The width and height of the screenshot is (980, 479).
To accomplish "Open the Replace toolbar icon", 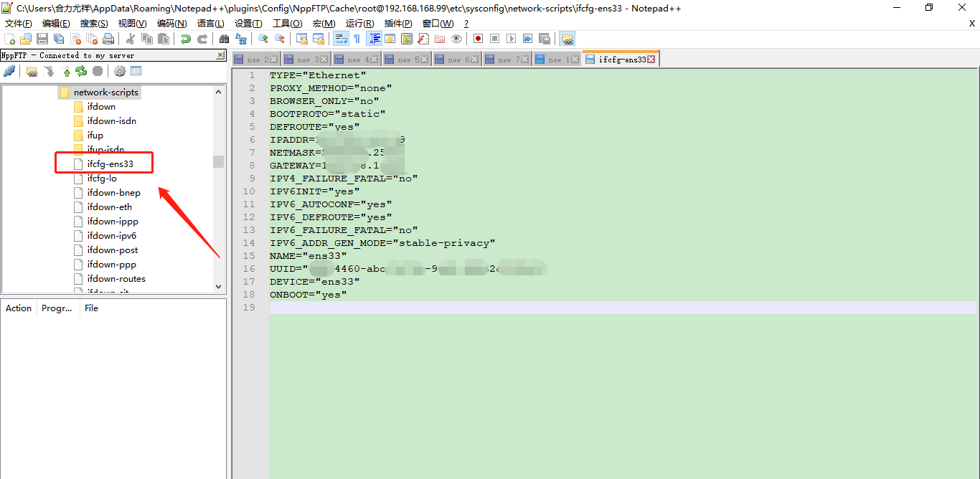I will pyautogui.click(x=240, y=39).
